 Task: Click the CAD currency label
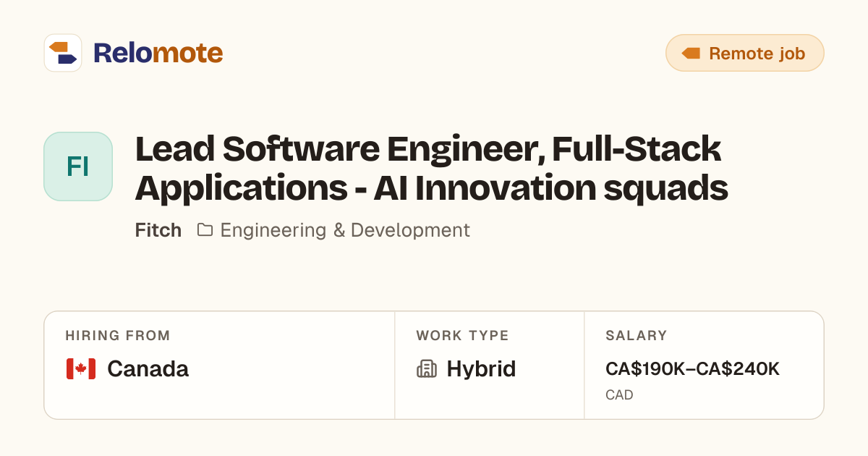click(619, 395)
